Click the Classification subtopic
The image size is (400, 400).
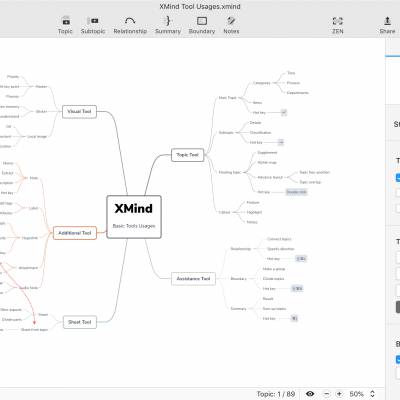tap(260, 133)
